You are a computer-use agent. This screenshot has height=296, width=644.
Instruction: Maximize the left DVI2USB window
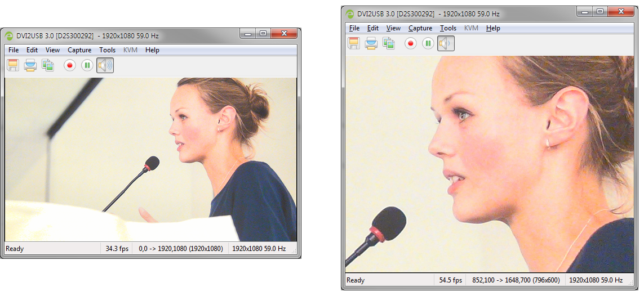263,34
